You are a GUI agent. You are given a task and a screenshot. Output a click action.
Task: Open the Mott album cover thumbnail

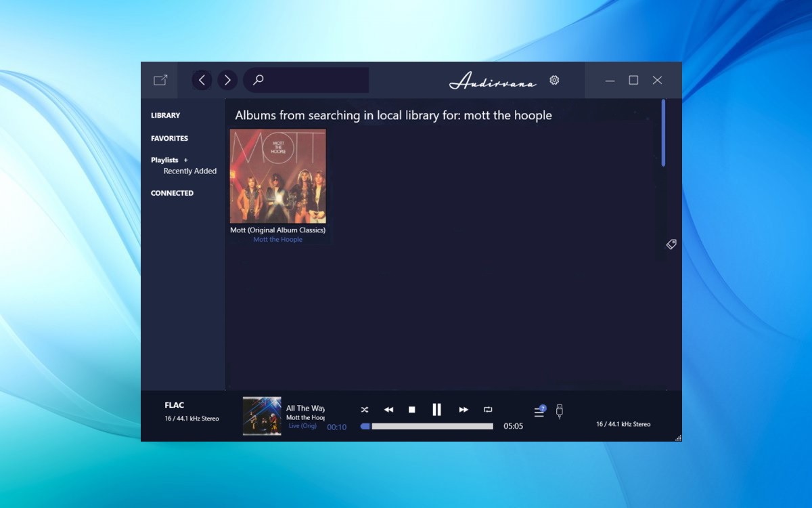point(278,176)
